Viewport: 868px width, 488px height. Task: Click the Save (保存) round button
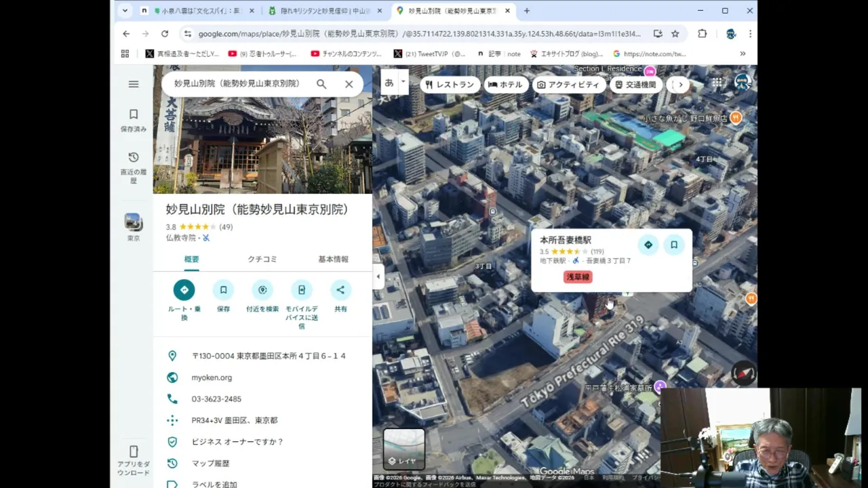pyautogui.click(x=223, y=290)
